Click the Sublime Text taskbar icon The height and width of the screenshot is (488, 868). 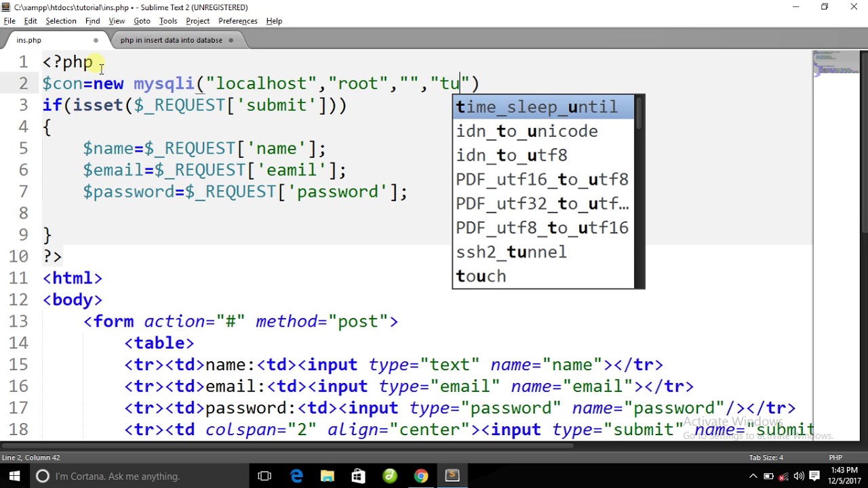(452, 476)
